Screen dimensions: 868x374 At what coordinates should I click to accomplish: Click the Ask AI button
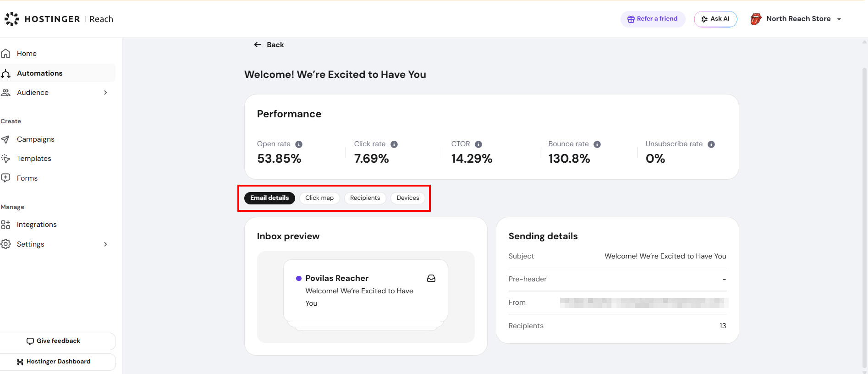tap(715, 19)
